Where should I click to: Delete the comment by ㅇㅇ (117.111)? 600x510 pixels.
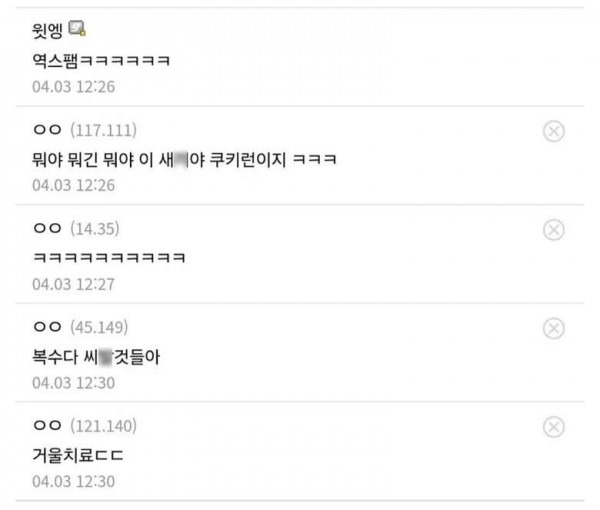[x=553, y=132]
